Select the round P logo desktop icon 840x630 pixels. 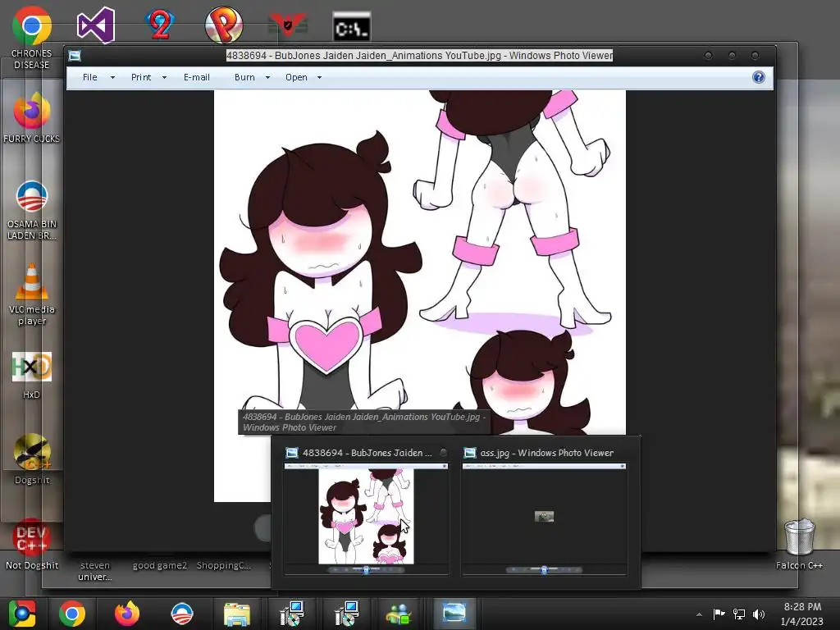(x=224, y=25)
